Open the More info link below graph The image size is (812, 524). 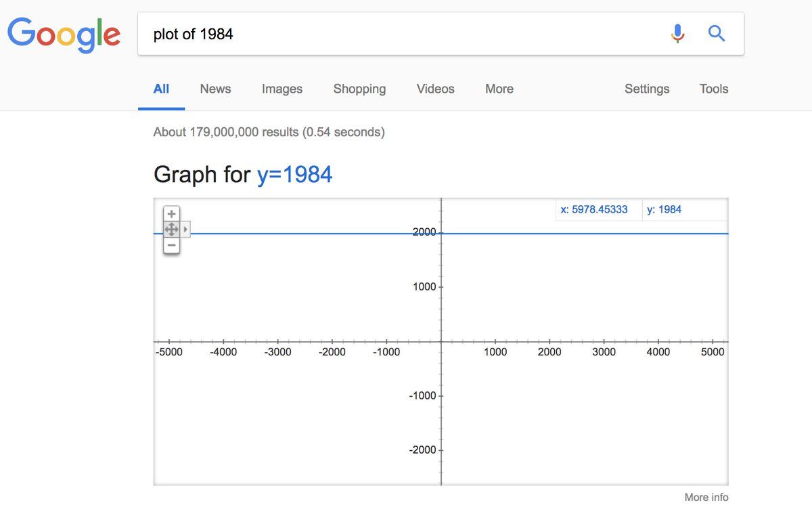(x=706, y=497)
